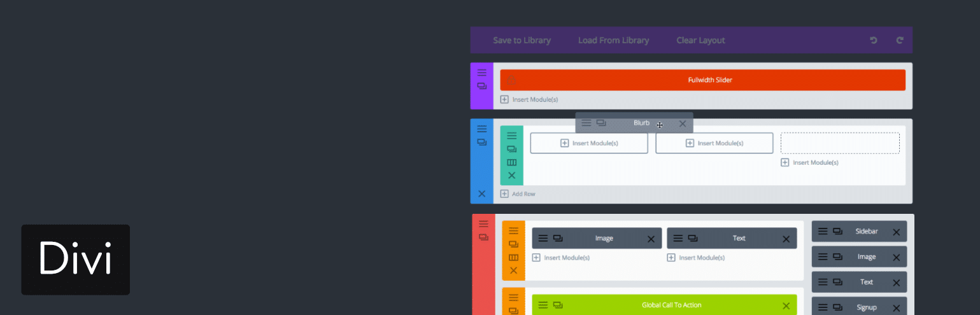Change column structure of the teal row

(511, 162)
